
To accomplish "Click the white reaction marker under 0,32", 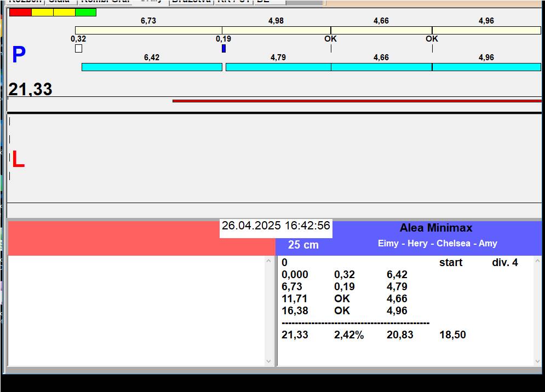I will (x=78, y=48).
